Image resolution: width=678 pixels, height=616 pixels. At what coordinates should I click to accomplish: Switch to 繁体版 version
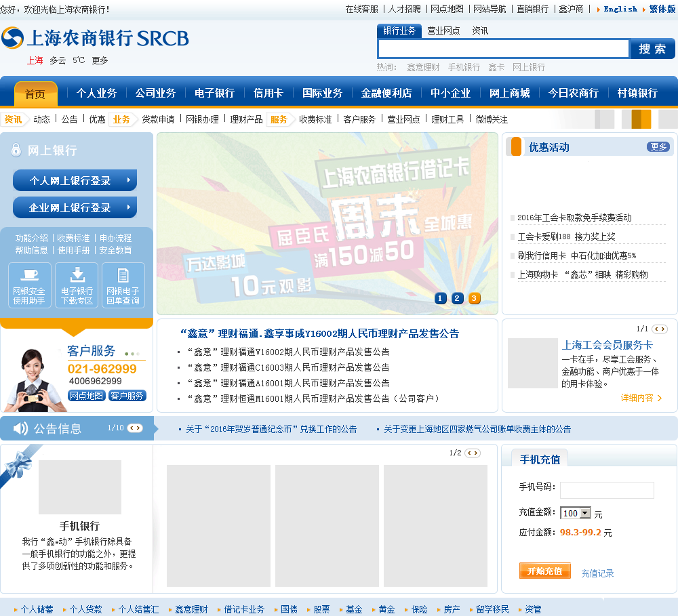[x=662, y=9]
